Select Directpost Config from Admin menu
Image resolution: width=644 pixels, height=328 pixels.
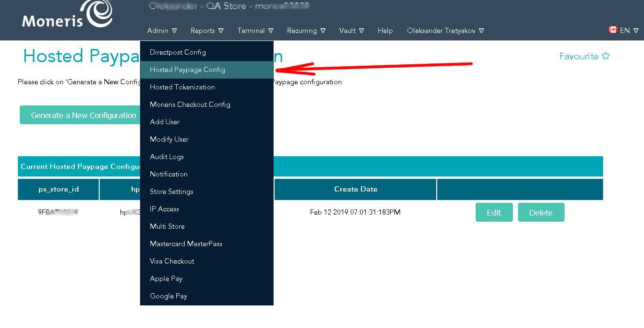click(207, 52)
